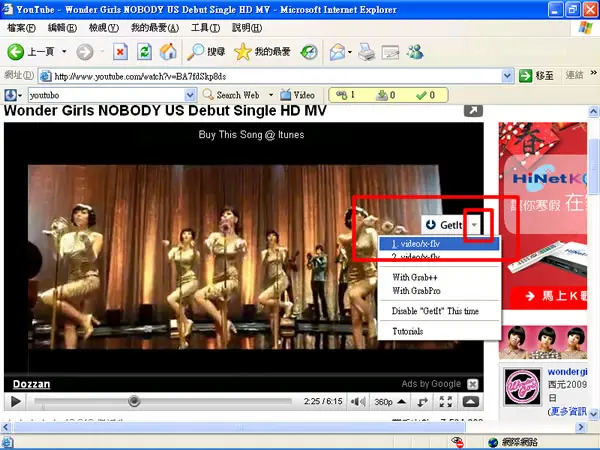Open download toolbar logo dropdown arrow
600x450 pixels.
20,95
